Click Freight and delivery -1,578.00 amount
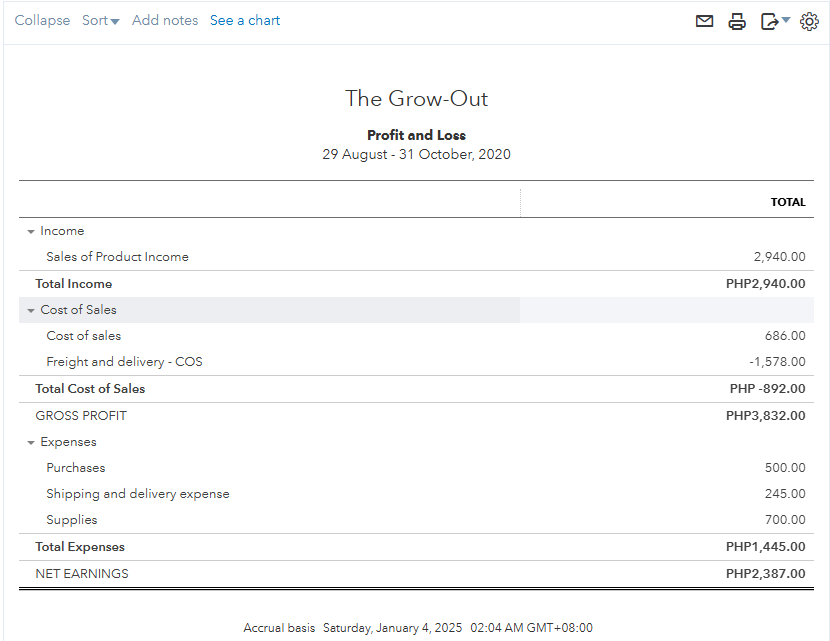830x641 pixels. (x=777, y=362)
